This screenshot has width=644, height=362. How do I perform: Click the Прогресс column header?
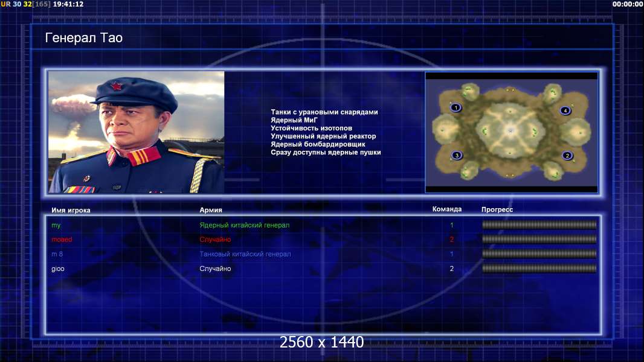click(497, 209)
